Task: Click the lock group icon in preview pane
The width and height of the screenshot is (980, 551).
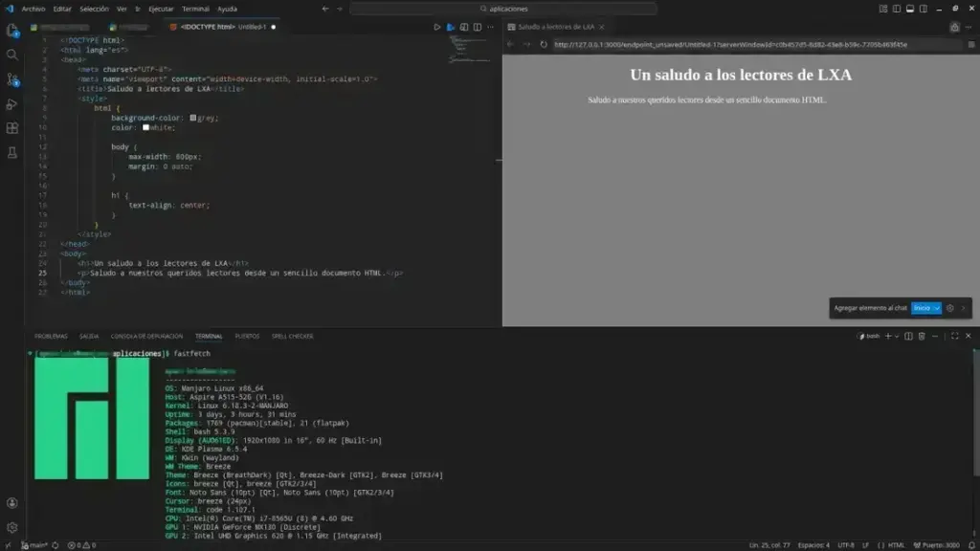Action: [x=954, y=27]
